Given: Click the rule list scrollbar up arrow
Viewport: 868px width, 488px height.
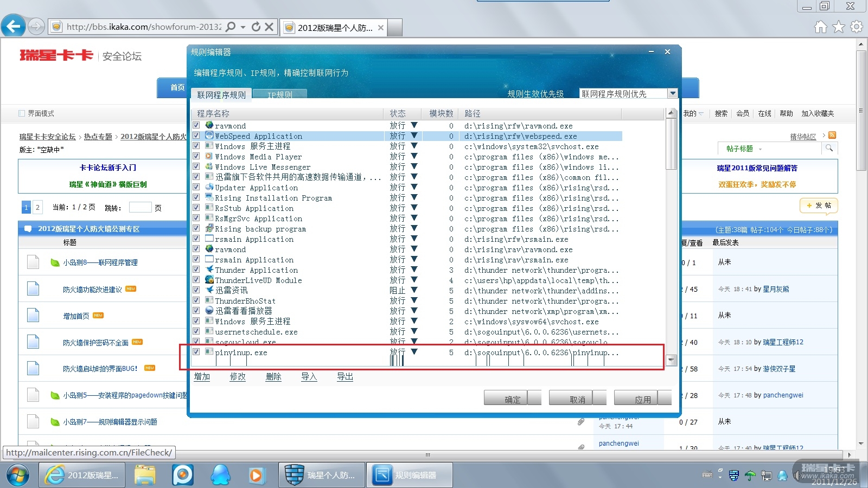Looking at the screenshot, I should tap(672, 113).
